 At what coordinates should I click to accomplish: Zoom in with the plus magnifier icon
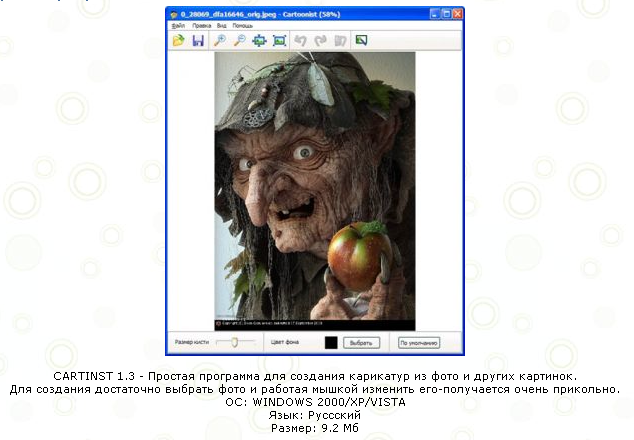tap(220, 40)
